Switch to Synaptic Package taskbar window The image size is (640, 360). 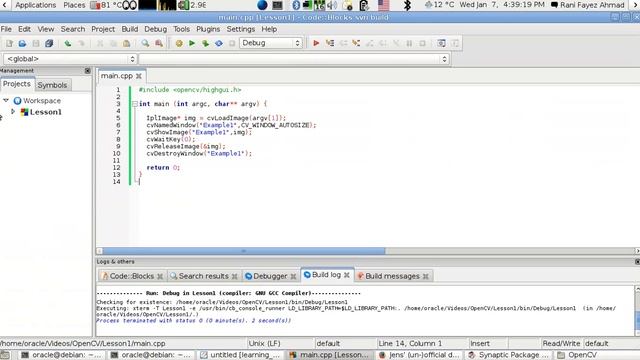pos(509,355)
